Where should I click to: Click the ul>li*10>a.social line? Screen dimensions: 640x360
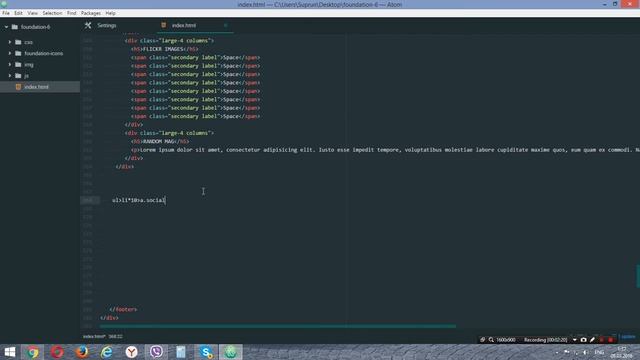point(139,200)
